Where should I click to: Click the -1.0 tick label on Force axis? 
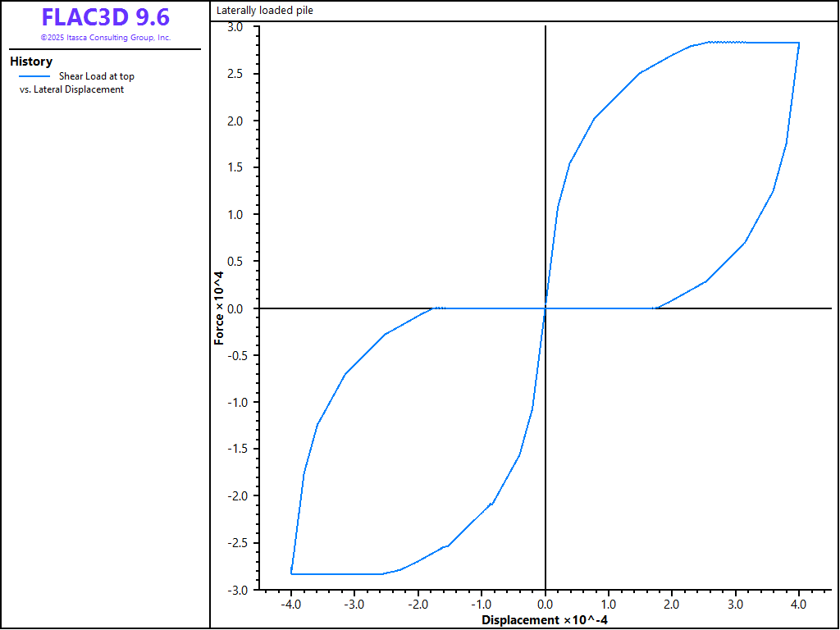point(234,403)
